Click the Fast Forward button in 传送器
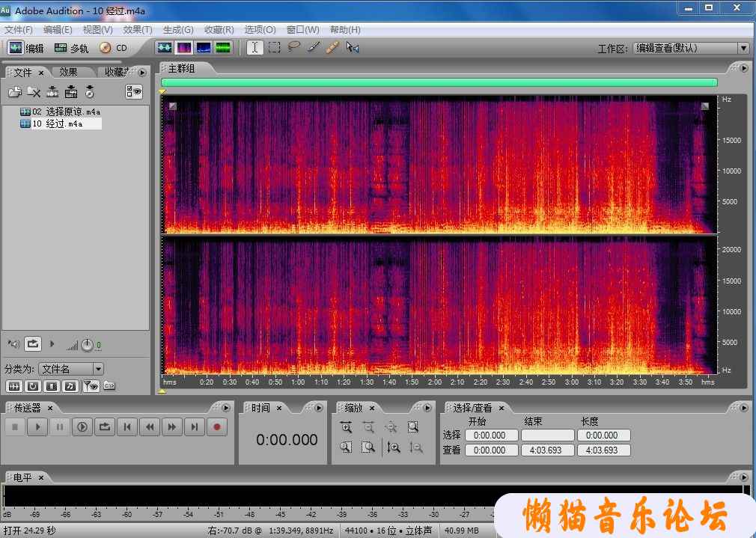The width and height of the screenshot is (756, 538). click(172, 427)
